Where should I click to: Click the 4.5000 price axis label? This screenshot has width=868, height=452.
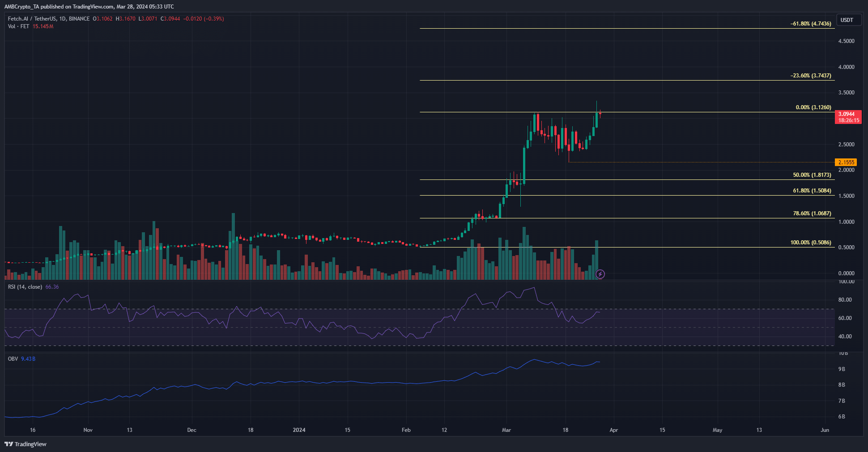[846, 41]
